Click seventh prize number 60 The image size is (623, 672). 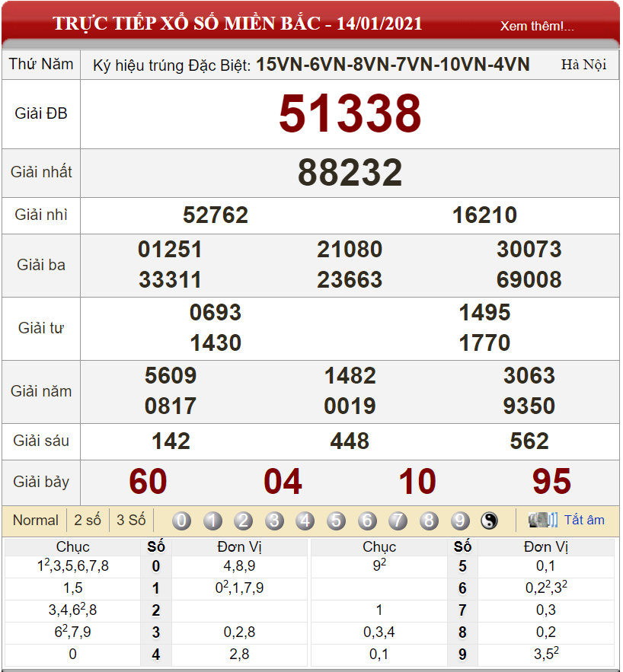[x=148, y=482]
